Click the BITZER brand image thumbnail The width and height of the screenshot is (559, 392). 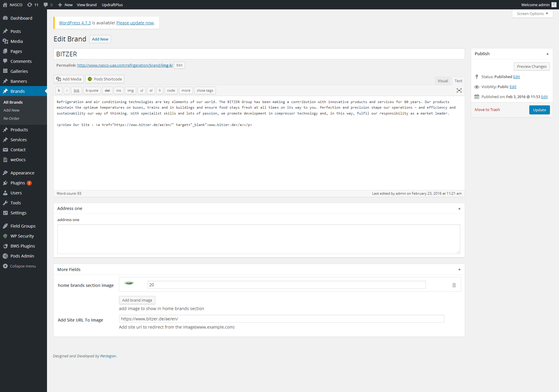pyautogui.click(x=129, y=283)
